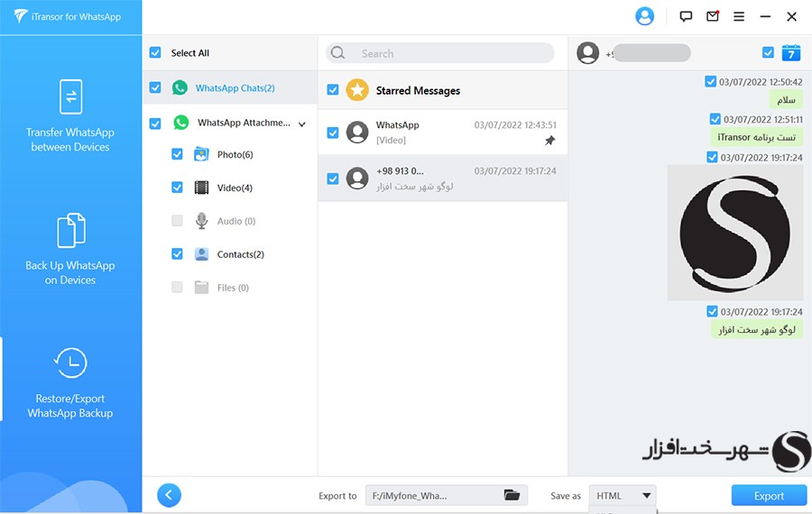
Task: Click the Photo category icon
Action: coord(201,154)
